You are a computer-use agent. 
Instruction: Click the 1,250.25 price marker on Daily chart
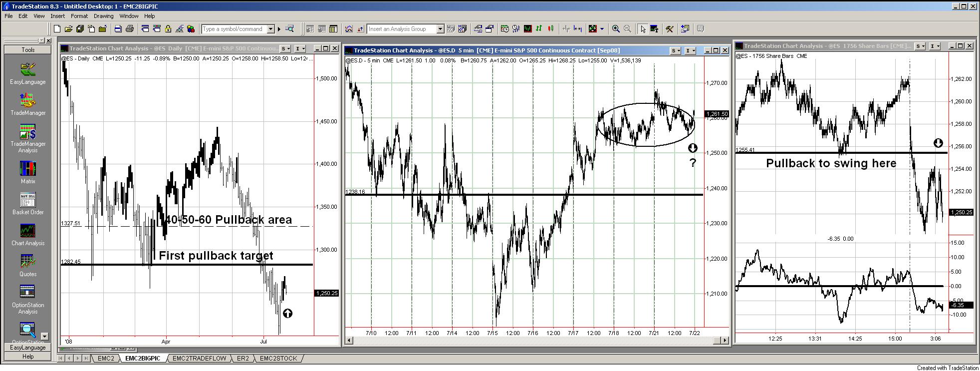[x=326, y=293]
